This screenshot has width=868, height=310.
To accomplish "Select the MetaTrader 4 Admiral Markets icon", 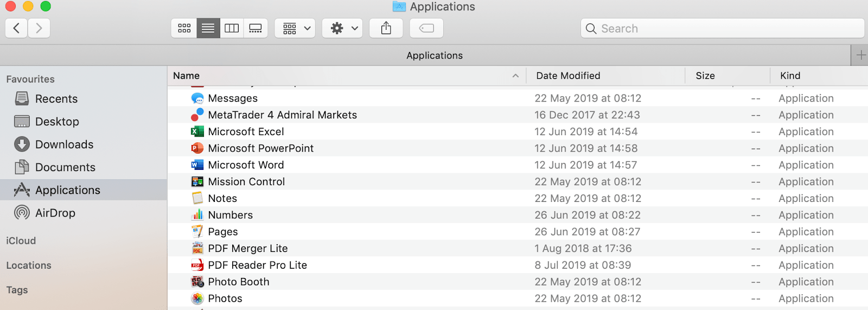I will point(197,115).
